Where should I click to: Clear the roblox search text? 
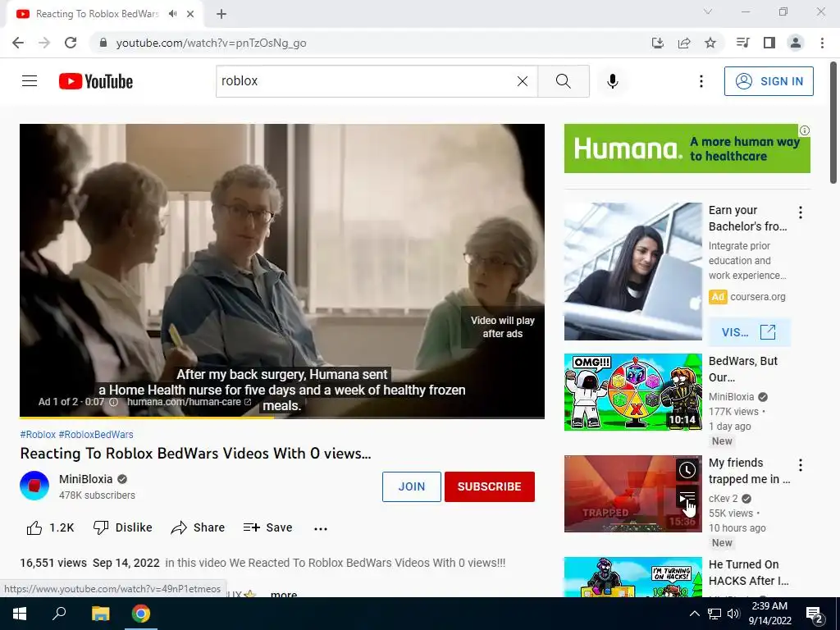(x=523, y=81)
